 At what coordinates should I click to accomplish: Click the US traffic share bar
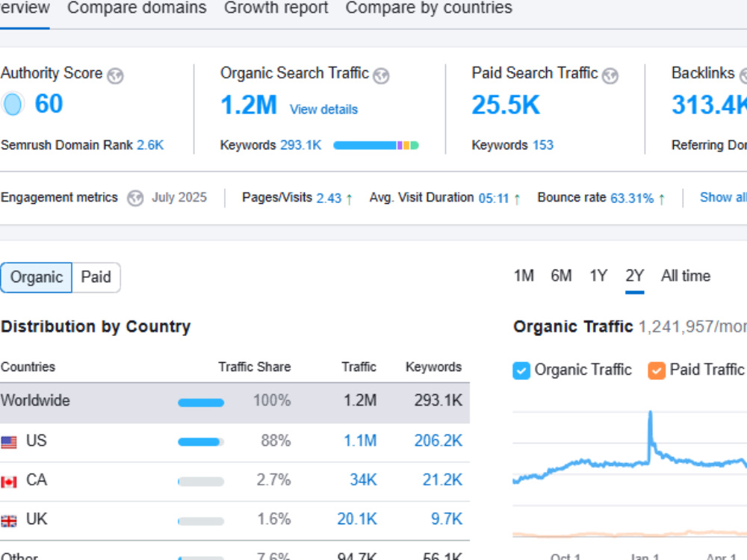pyautogui.click(x=200, y=442)
